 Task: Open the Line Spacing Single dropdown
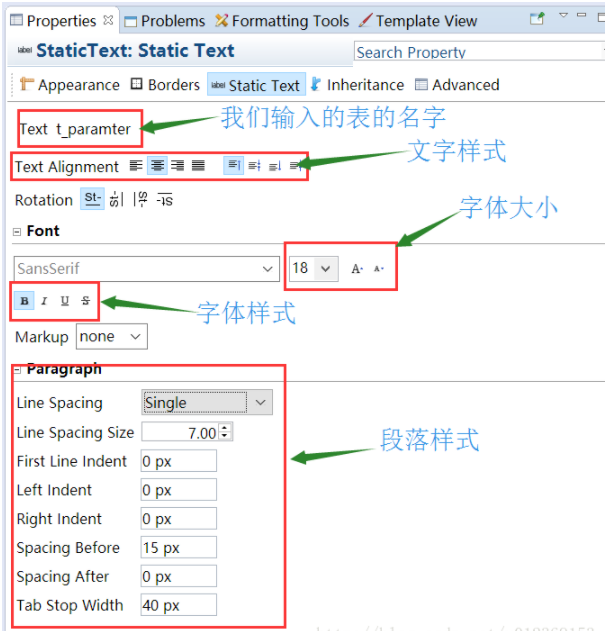point(207,402)
